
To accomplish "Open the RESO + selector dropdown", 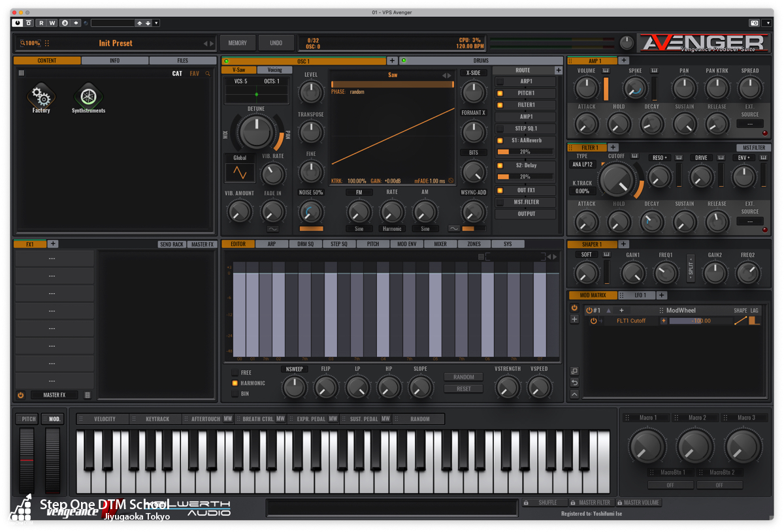I will (659, 157).
